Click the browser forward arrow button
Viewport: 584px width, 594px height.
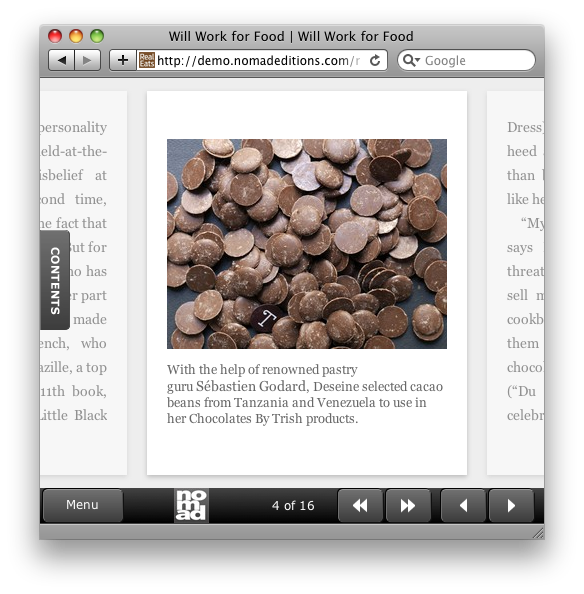pos(87,60)
